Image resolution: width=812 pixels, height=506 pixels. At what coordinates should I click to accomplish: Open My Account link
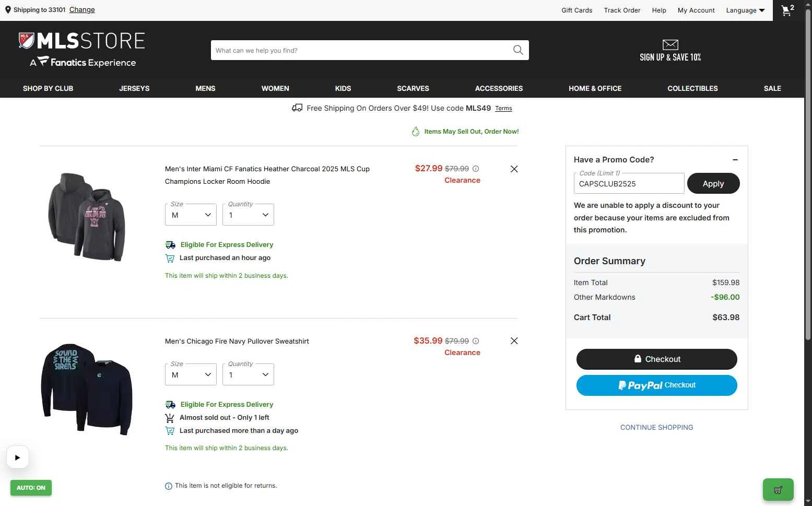pyautogui.click(x=696, y=10)
